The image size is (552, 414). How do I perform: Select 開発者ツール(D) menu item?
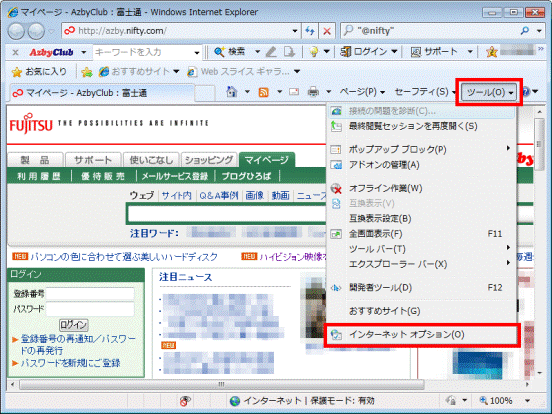point(422,288)
